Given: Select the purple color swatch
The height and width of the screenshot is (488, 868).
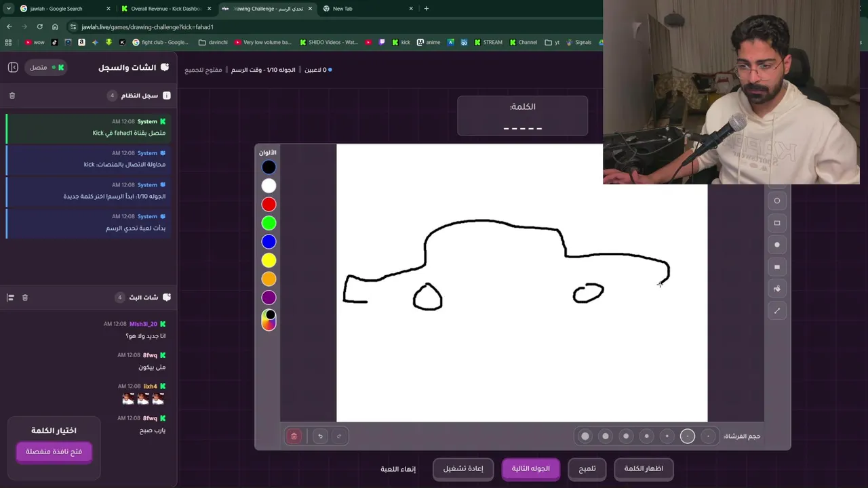Looking at the screenshot, I should (269, 298).
